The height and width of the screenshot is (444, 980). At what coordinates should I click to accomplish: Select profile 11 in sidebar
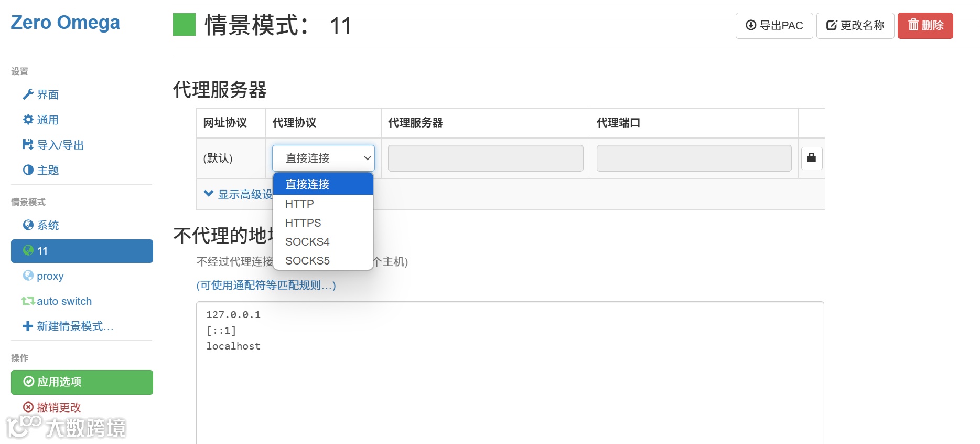82,251
